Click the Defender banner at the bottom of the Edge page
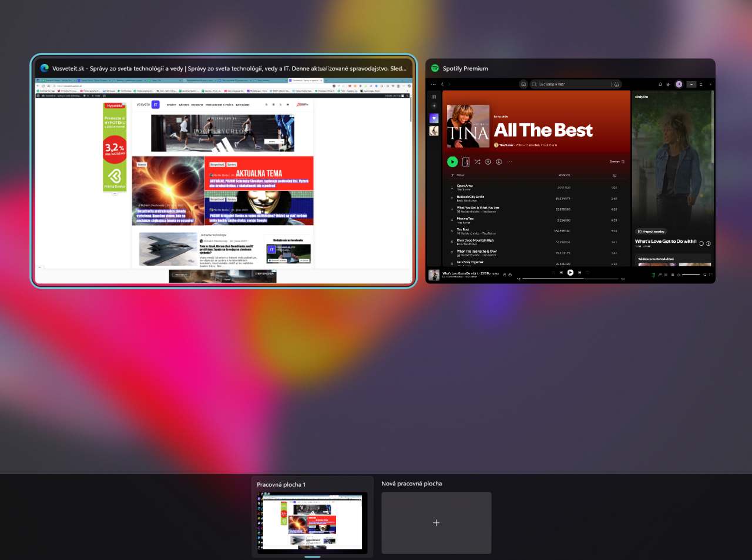Screen dimensions: 752x560 click(x=223, y=276)
